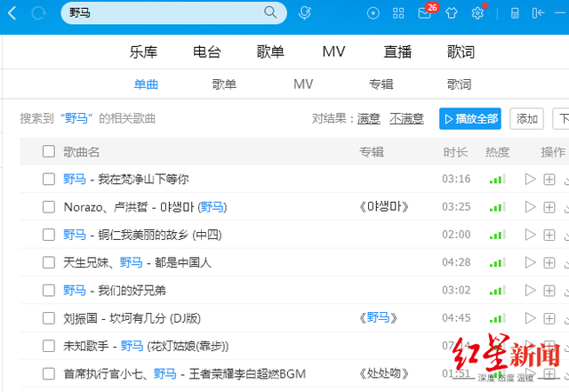This screenshot has height=392, width=569.
Task: Play 我们的好兄弟
Action: pos(530,291)
